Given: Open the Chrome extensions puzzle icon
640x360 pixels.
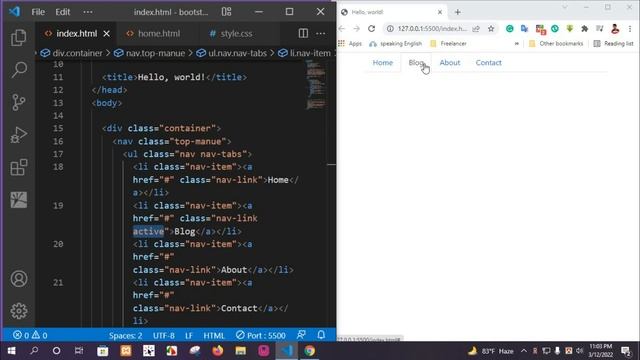Looking at the screenshot, I should [x=584, y=29].
